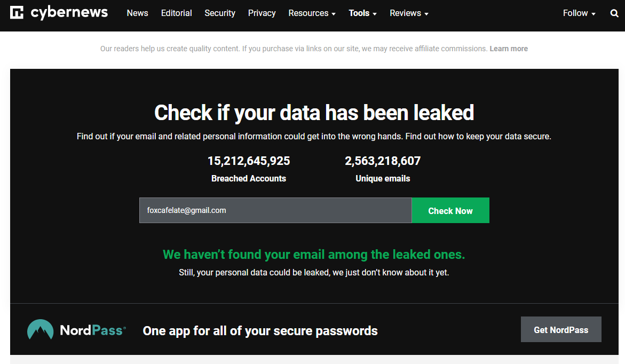Open the News menu item

tap(138, 13)
